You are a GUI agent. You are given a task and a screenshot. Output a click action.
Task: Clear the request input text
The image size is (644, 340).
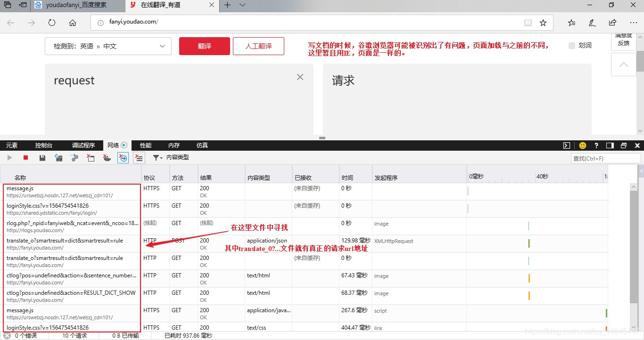click(300, 77)
